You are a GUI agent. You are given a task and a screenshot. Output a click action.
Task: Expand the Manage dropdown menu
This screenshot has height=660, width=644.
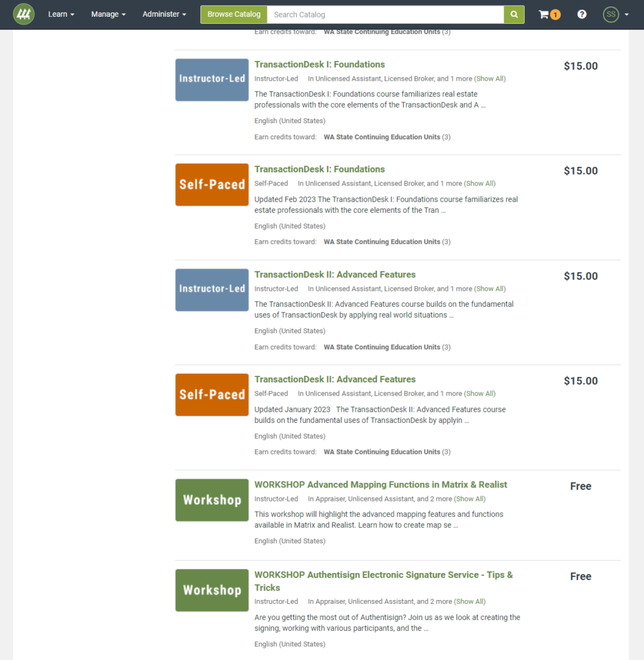[x=108, y=14]
